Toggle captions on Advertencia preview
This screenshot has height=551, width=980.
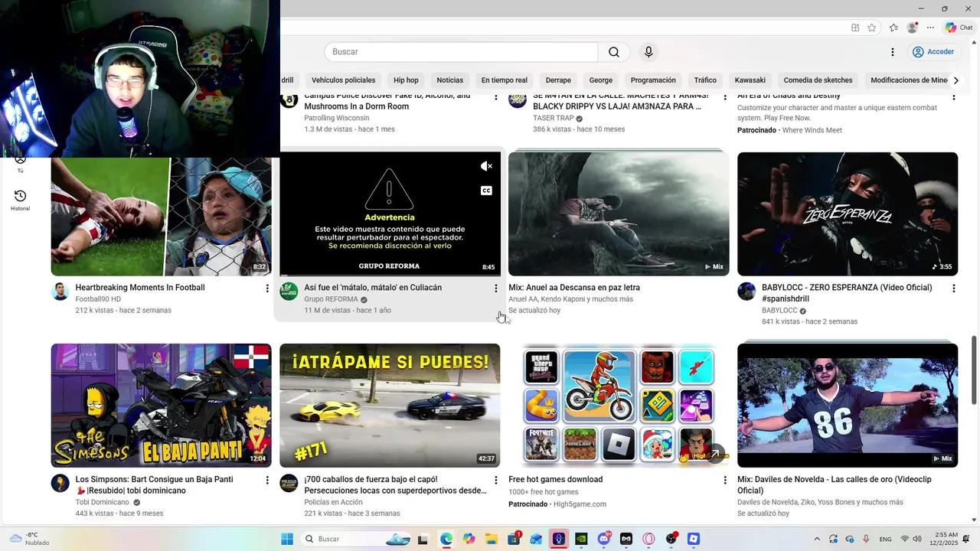[x=486, y=191]
